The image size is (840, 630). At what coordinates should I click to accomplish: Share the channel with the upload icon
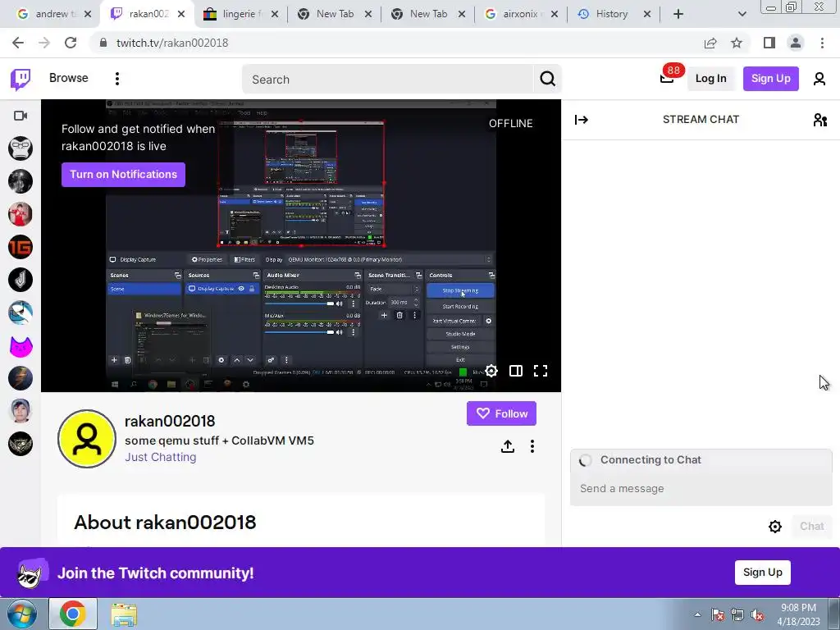coord(507,446)
